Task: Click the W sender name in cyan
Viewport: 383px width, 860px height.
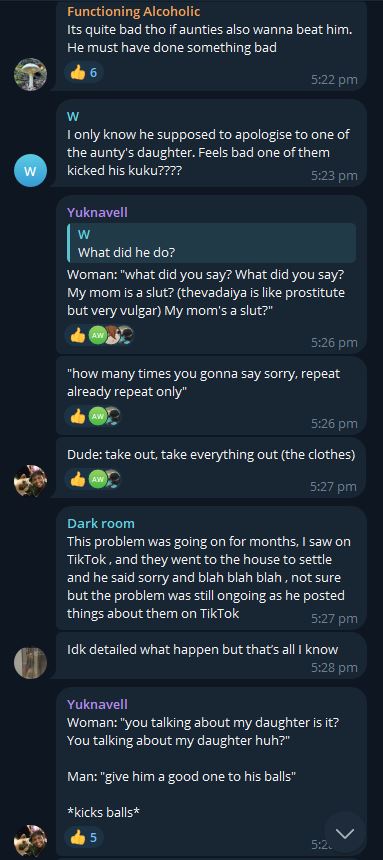Action: (73, 116)
